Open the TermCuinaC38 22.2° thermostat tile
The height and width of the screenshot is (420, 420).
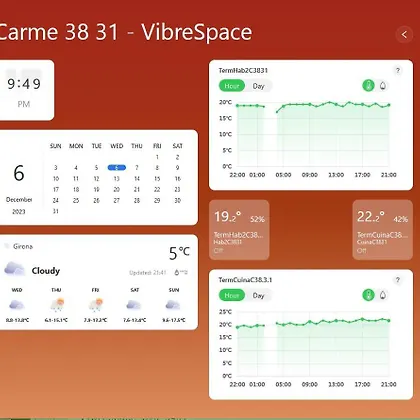383,230
